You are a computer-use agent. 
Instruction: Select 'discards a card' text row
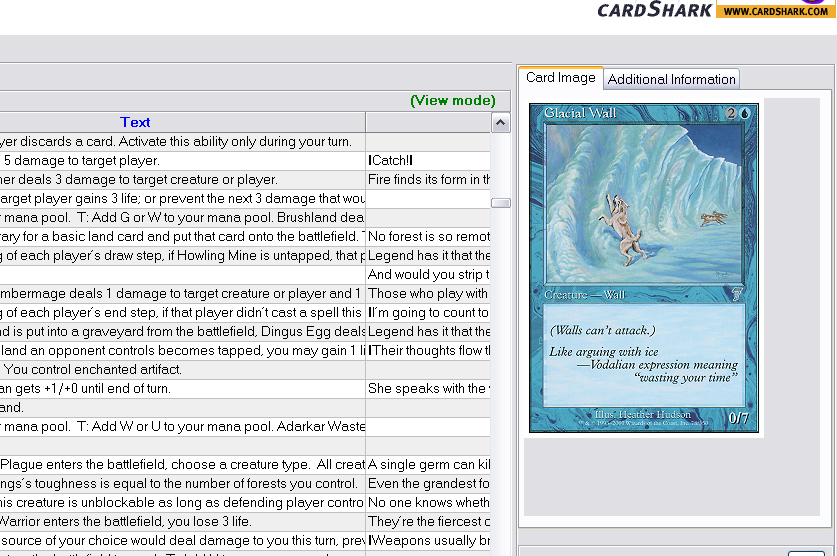click(183, 142)
